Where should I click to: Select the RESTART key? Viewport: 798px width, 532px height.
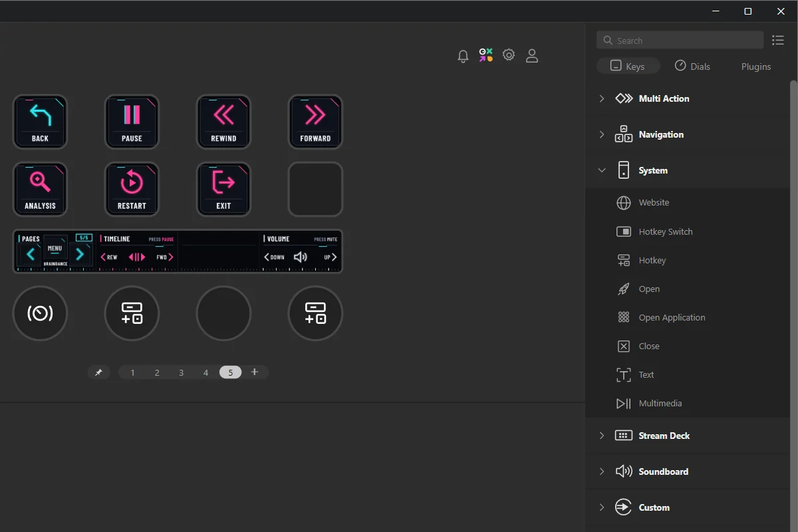click(132, 189)
